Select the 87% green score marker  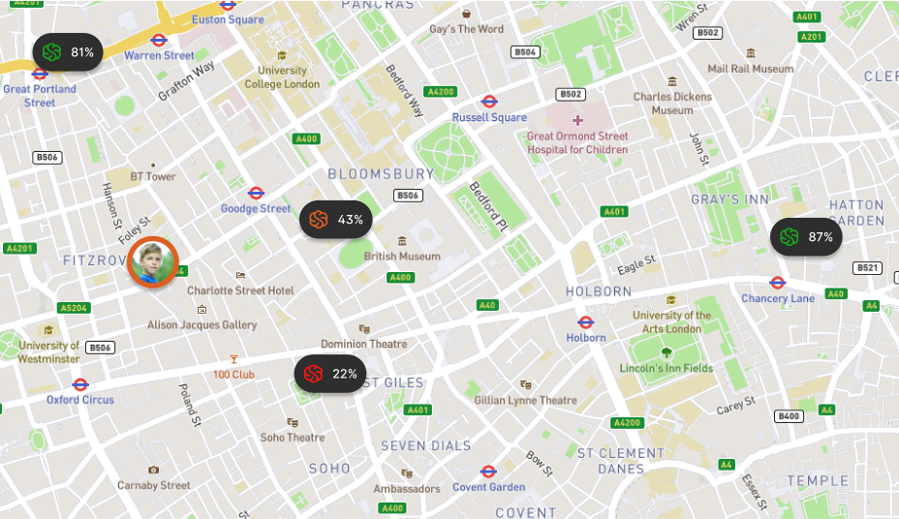click(806, 237)
